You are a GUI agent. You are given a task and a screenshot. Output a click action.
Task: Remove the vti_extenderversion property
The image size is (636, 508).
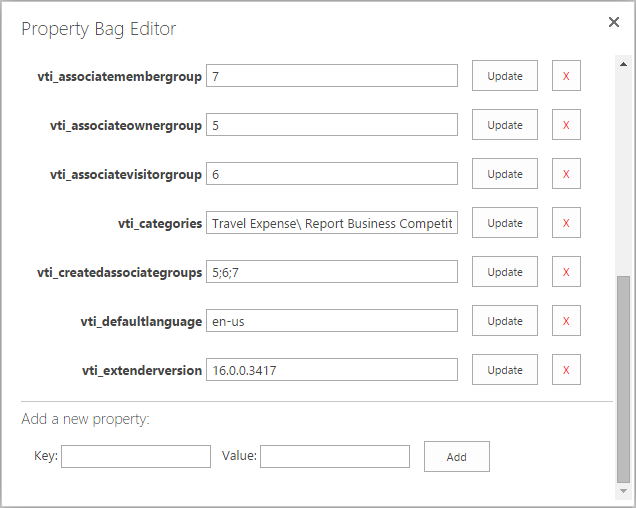pyautogui.click(x=566, y=370)
